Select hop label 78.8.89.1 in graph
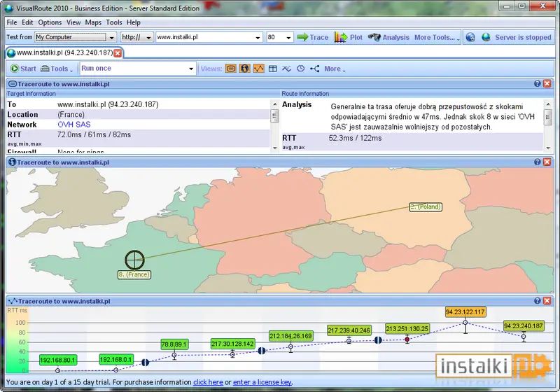560x392 pixels. point(174,344)
